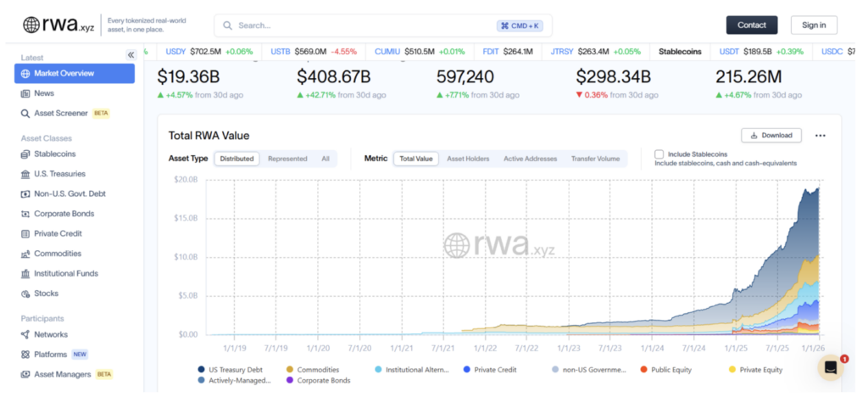
Task: Switch metric to Transfer Volume tab
Action: click(595, 159)
